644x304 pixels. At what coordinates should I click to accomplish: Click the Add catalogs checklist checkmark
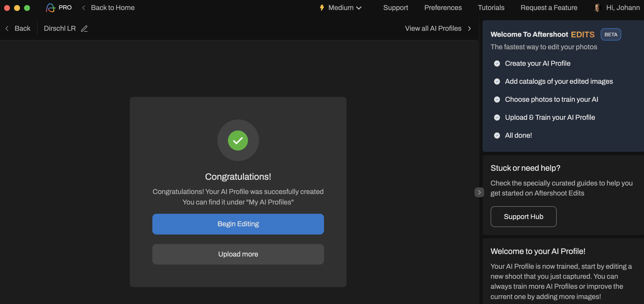[497, 81]
